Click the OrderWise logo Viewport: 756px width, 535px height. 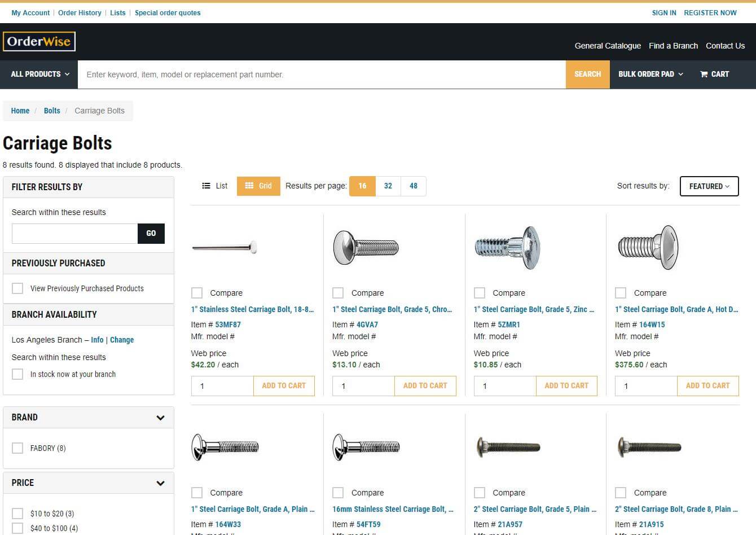click(x=39, y=41)
